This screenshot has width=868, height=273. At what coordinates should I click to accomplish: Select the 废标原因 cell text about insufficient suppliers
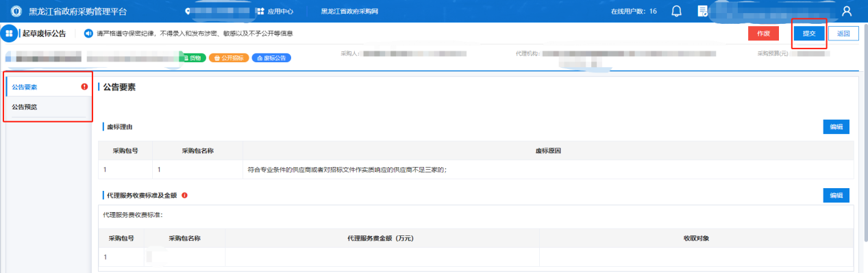[347, 169]
